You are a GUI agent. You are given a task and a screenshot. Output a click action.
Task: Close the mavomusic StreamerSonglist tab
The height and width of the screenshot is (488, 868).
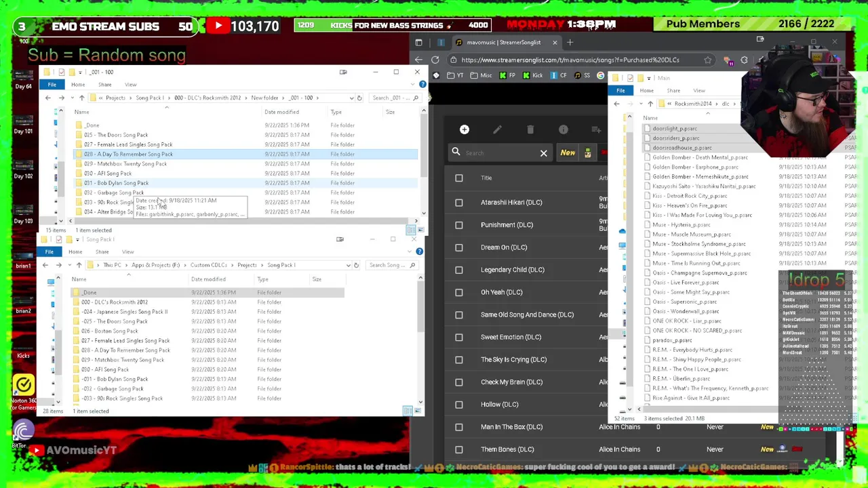tap(555, 43)
